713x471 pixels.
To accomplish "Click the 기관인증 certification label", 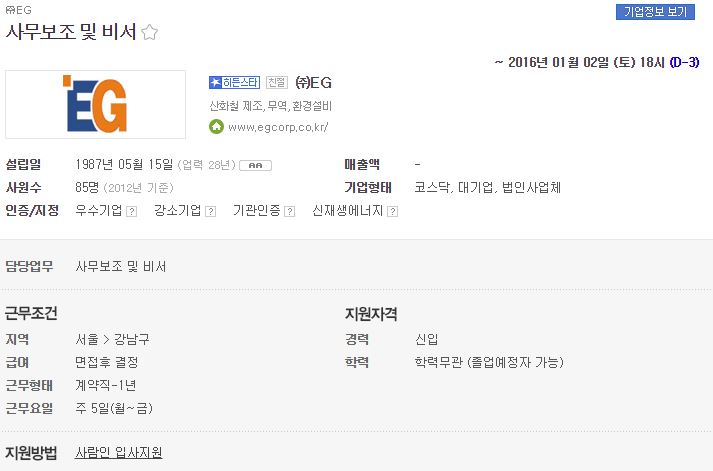I will (257, 210).
